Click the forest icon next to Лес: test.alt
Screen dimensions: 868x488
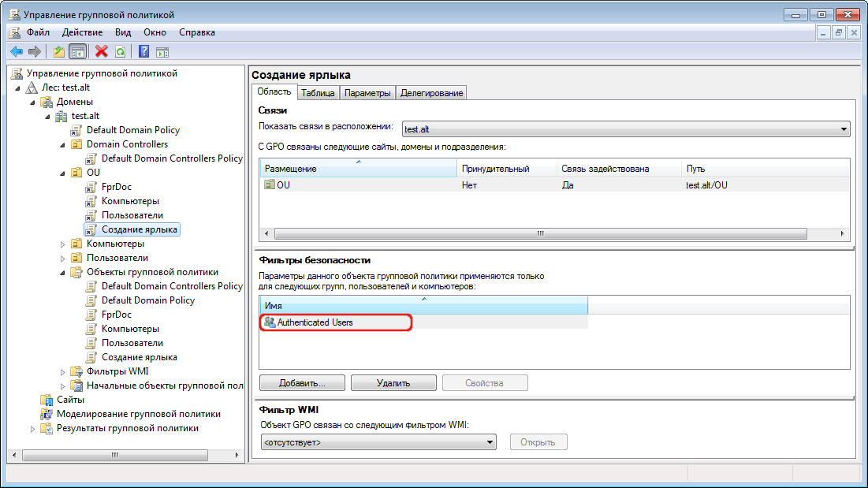point(32,88)
